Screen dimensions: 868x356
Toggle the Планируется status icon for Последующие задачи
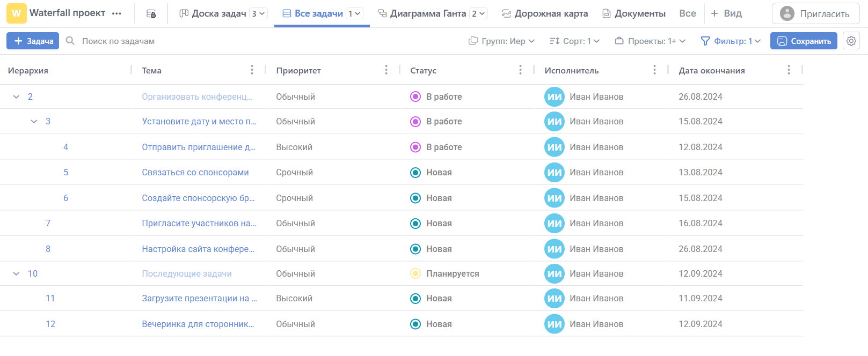point(415,274)
